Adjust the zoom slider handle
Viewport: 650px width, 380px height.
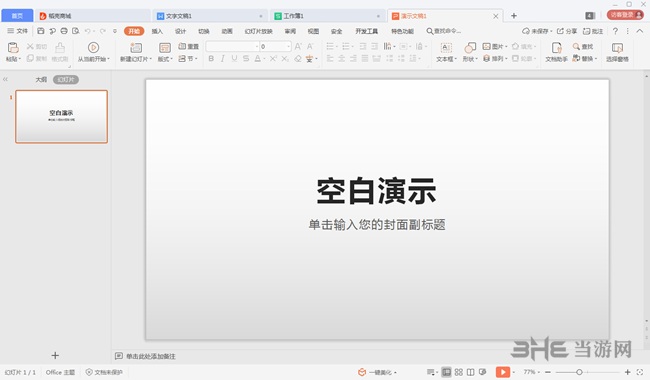(579, 372)
